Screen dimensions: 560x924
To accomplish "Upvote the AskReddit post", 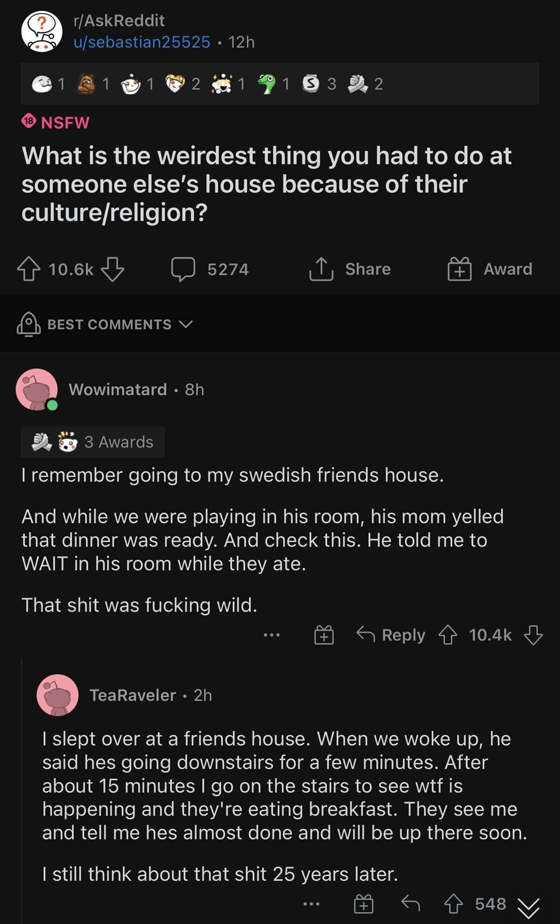I will pyautogui.click(x=28, y=269).
